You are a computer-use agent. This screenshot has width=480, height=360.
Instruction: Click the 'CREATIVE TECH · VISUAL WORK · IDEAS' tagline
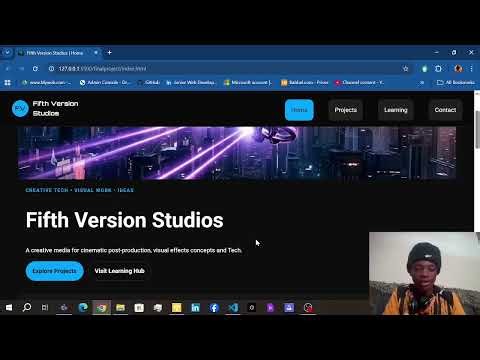click(79, 190)
